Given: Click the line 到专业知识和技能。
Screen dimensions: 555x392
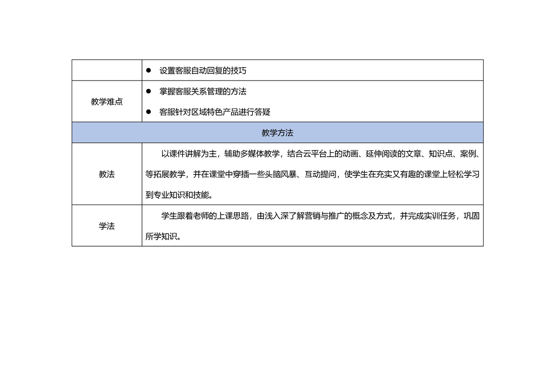Looking at the screenshot, I should tap(179, 195).
